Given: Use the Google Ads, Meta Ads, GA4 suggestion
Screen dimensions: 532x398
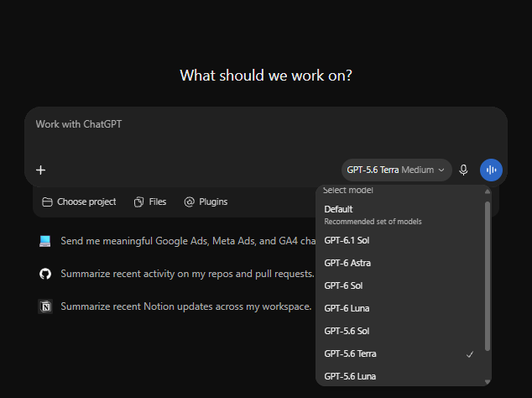Looking at the screenshot, I should point(176,241).
